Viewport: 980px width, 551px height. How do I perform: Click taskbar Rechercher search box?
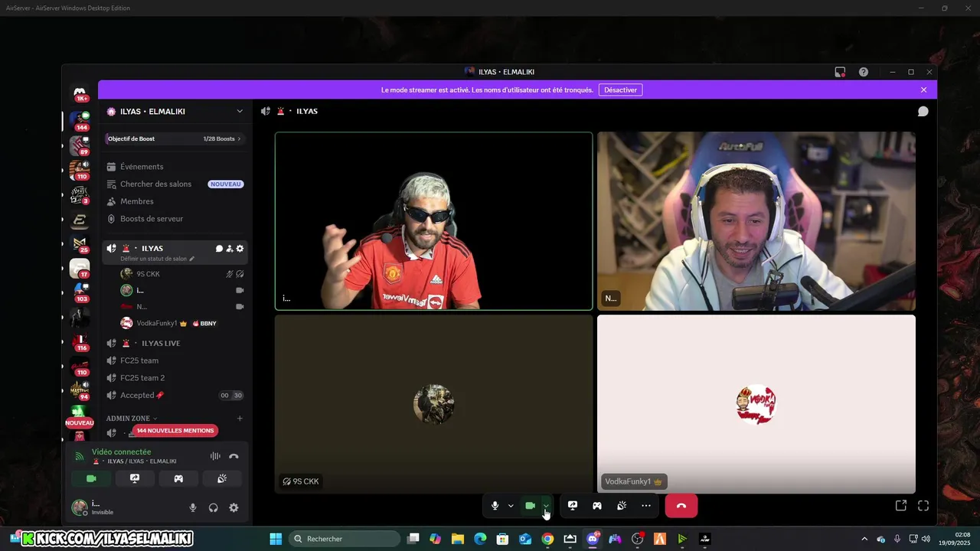click(x=345, y=539)
